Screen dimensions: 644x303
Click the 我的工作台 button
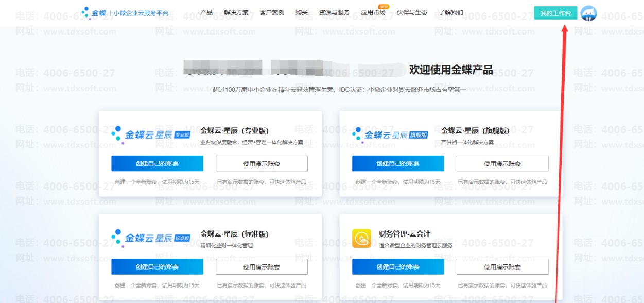pos(555,13)
